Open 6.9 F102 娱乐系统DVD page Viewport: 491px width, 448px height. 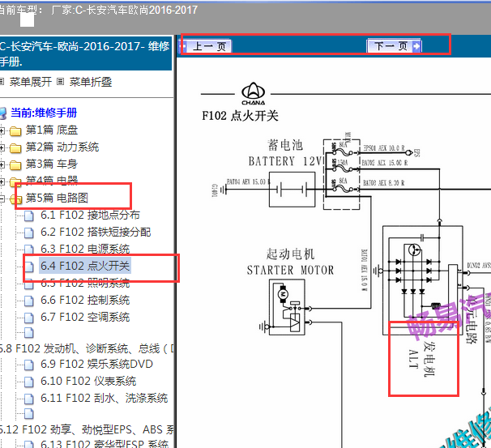coord(96,364)
